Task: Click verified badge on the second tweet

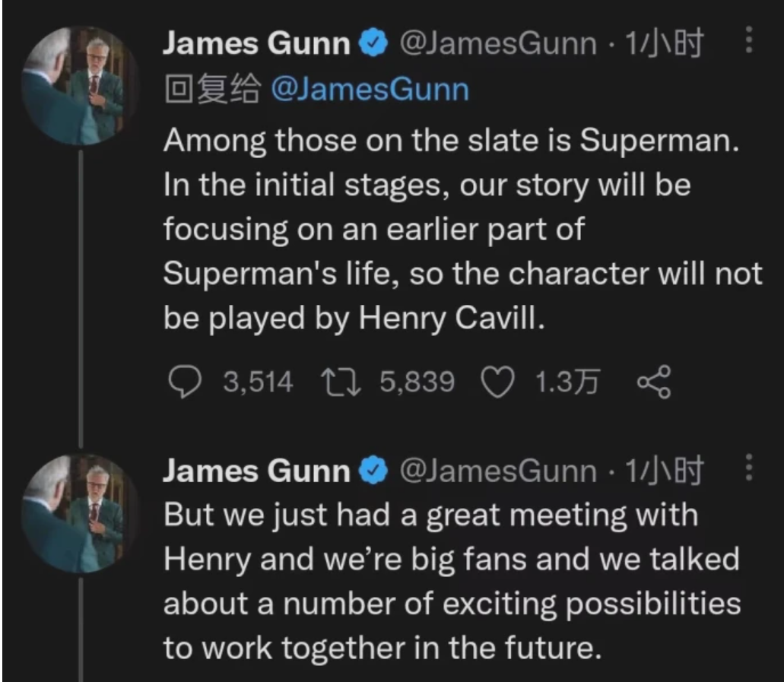Action: [372, 471]
